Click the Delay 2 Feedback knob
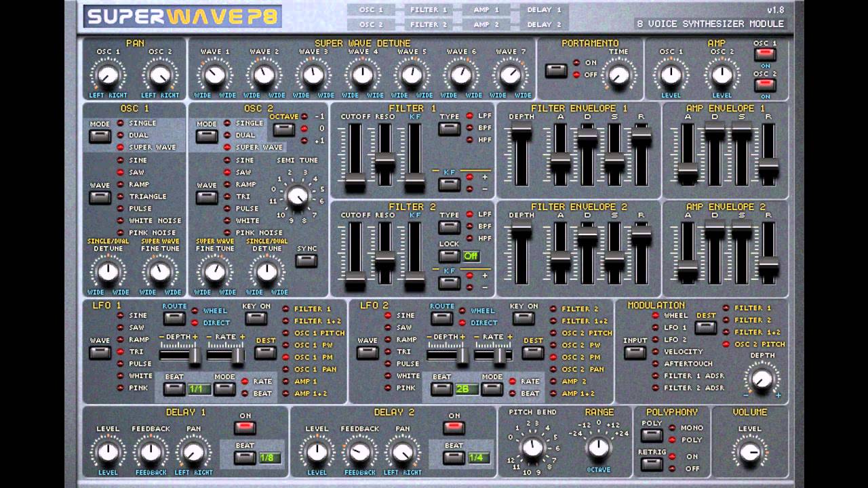 coord(359,451)
